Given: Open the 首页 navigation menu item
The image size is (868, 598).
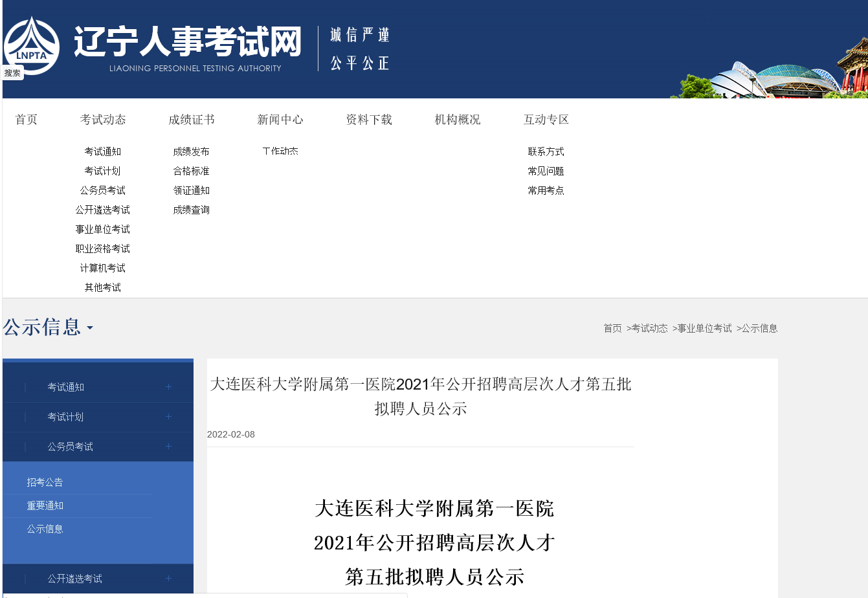Looking at the screenshot, I should click(27, 120).
